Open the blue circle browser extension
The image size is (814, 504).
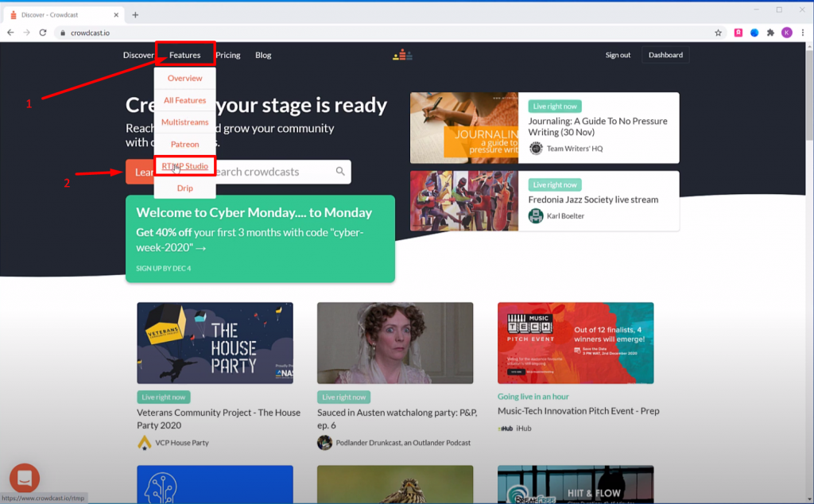[754, 33]
